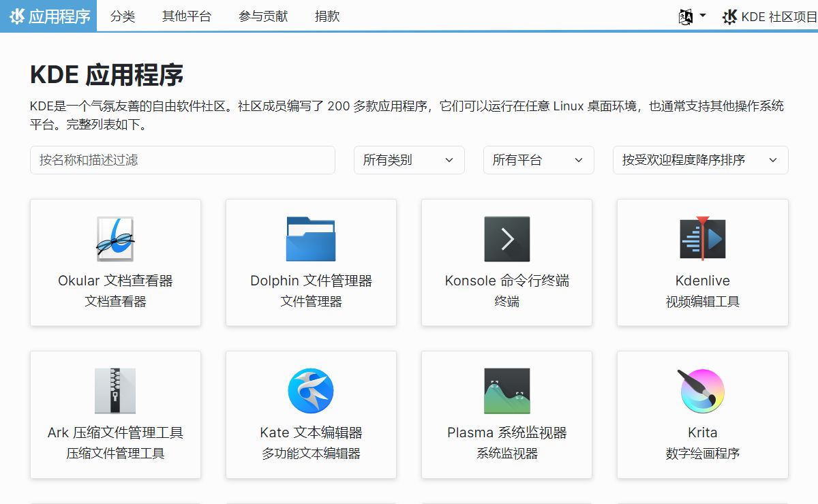This screenshot has width=818, height=504.
Task: Open the Kate 文本编辑器 title link
Action: (x=311, y=432)
